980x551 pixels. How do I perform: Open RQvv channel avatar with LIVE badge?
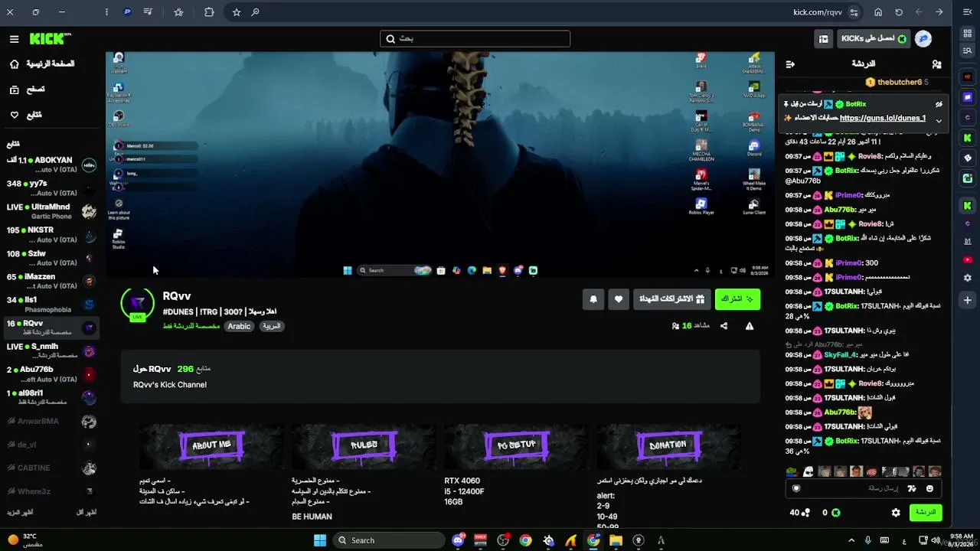point(138,304)
